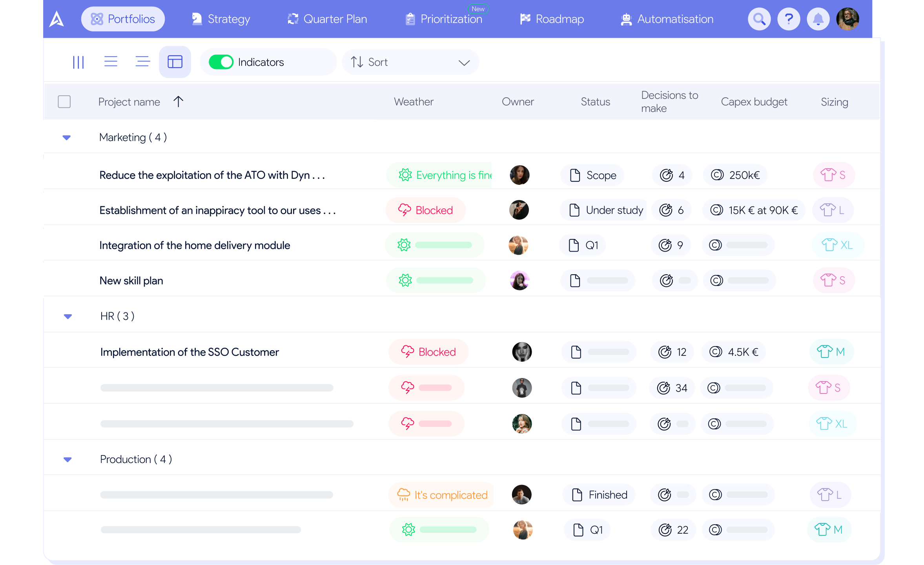
Task: Switch to the Roadmap tab
Action: click(552, 18)
